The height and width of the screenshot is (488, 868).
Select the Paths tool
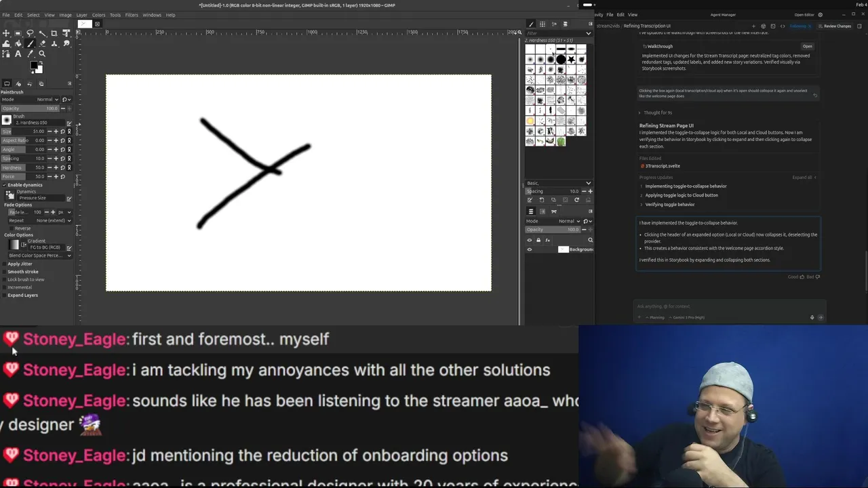click(6, 54)
